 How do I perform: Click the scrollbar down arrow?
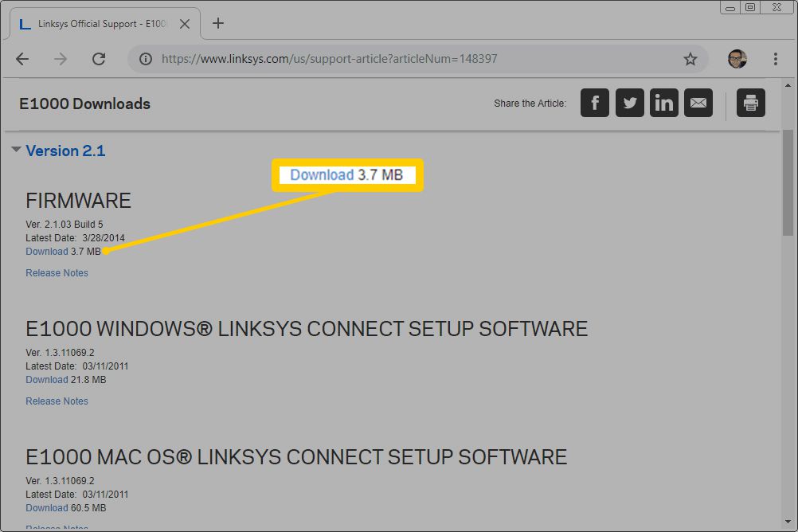788,522
